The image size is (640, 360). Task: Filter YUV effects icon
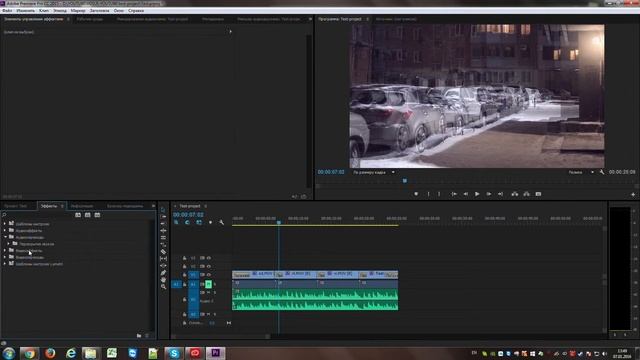pos(97,215)
